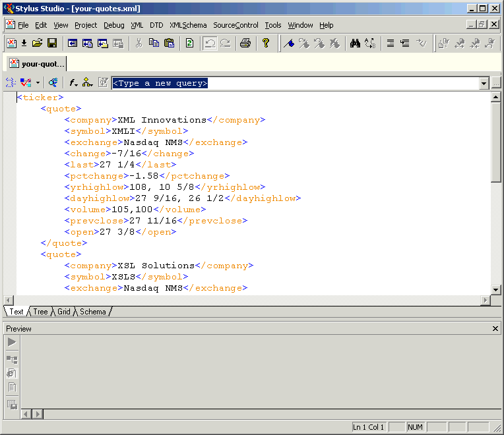This screenshot has height=435, width=504.
Task: Switch to the Tree view tab
Action: point(40,312)
